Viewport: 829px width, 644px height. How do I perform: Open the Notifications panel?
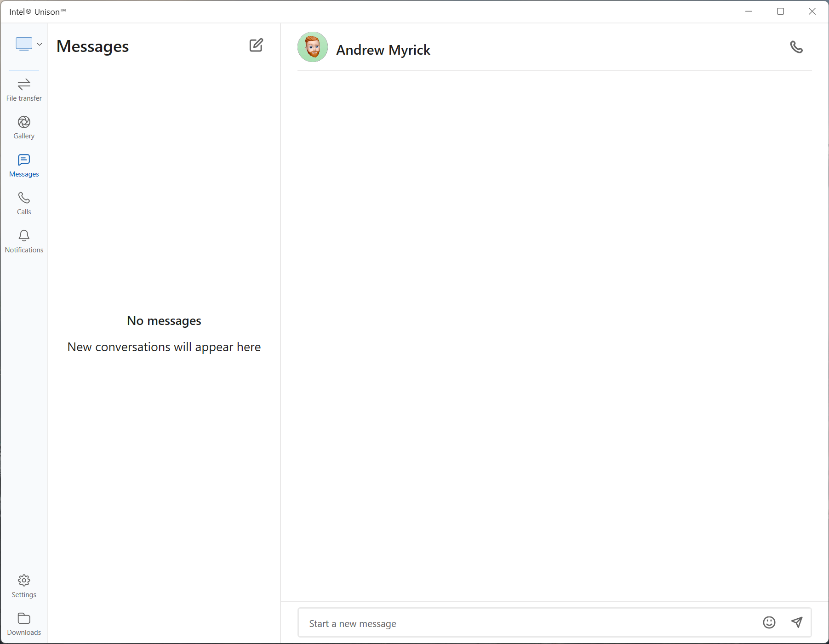(x=24, y=241)
